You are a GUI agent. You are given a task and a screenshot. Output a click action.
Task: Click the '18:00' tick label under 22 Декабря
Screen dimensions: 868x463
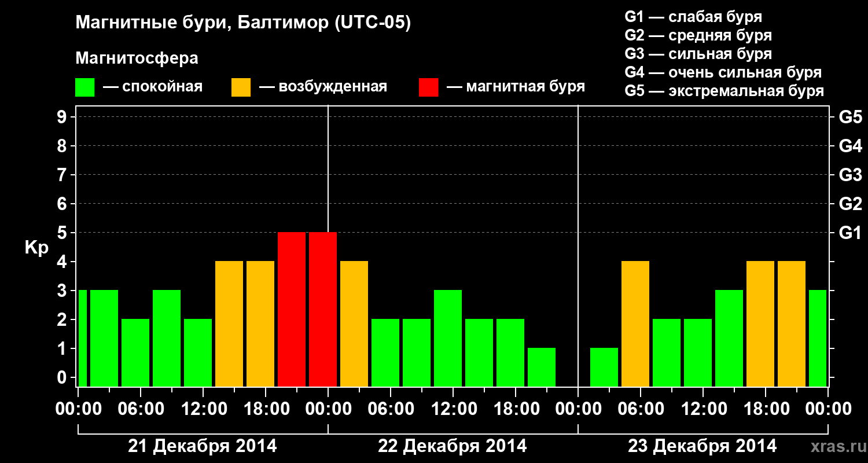516,409
